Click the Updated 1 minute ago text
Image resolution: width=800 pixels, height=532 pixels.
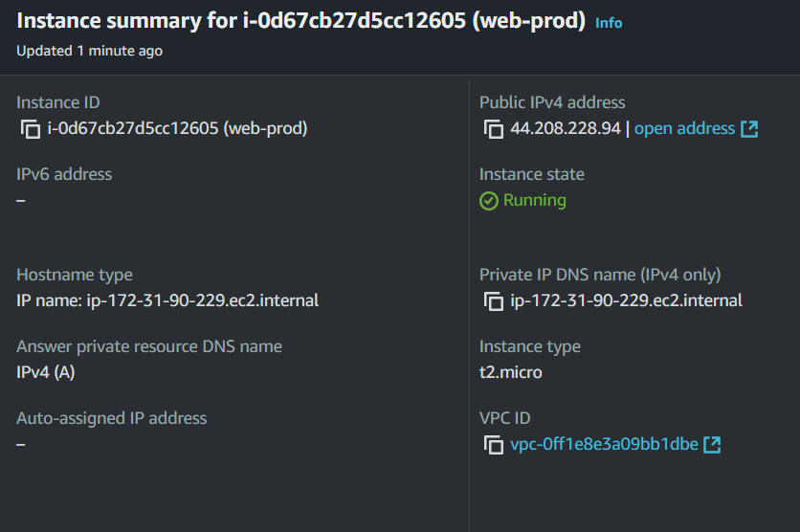(89, 51)
